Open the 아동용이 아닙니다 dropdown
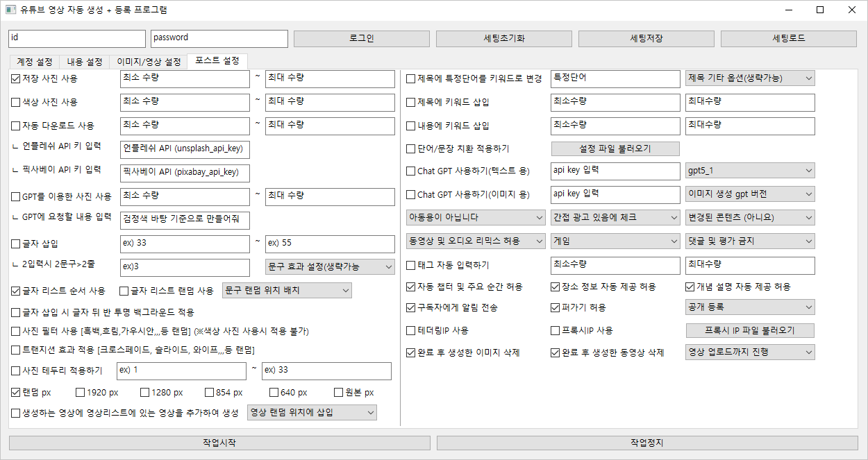Screen dimensions: 868x460 475,218
